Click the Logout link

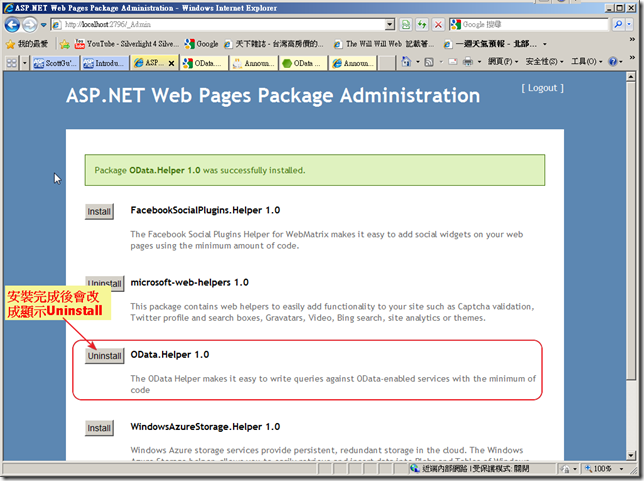point(543,88)
